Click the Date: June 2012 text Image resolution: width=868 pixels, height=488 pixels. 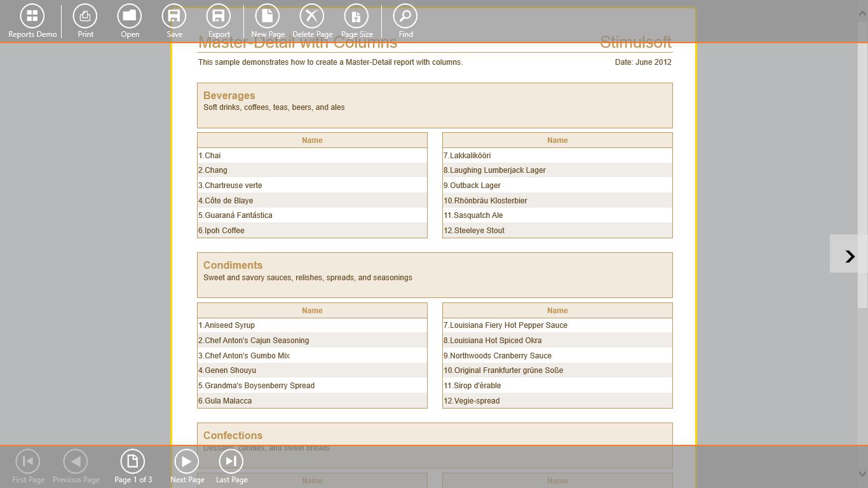point(643,62)
